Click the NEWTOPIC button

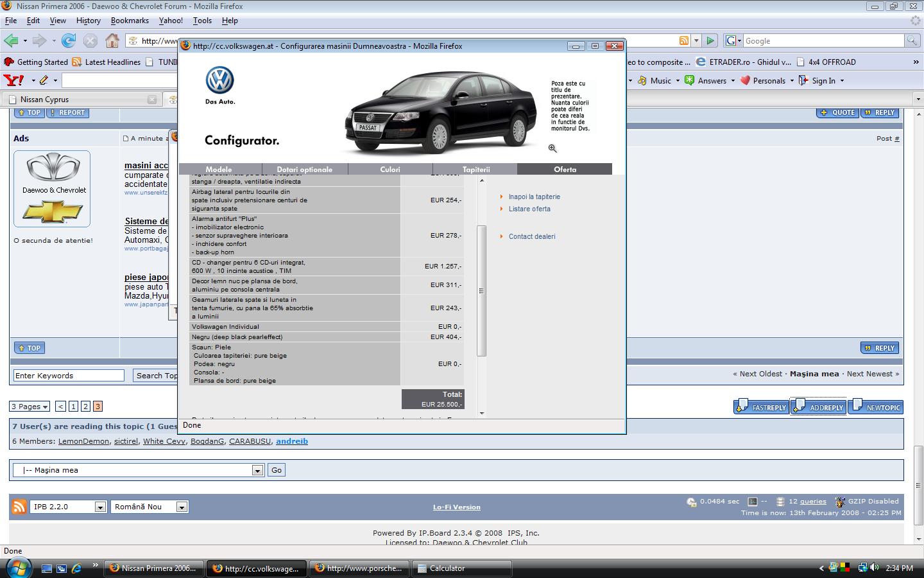[x=876, y=407]
